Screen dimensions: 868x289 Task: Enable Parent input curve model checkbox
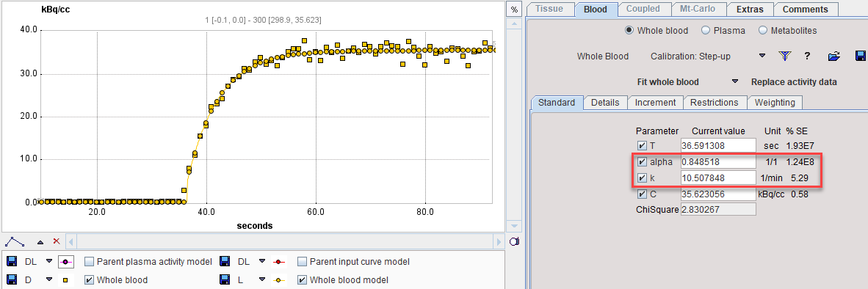(303, 261)
